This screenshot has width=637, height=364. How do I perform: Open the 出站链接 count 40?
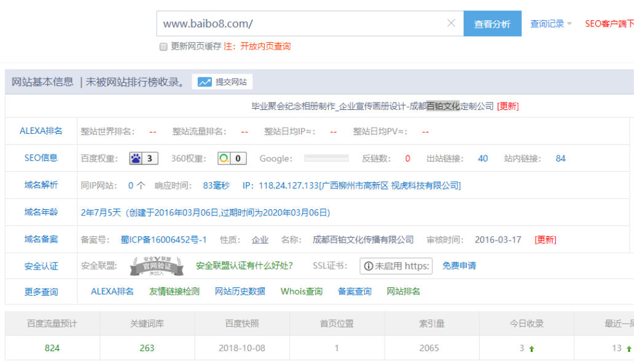(483, 158)
